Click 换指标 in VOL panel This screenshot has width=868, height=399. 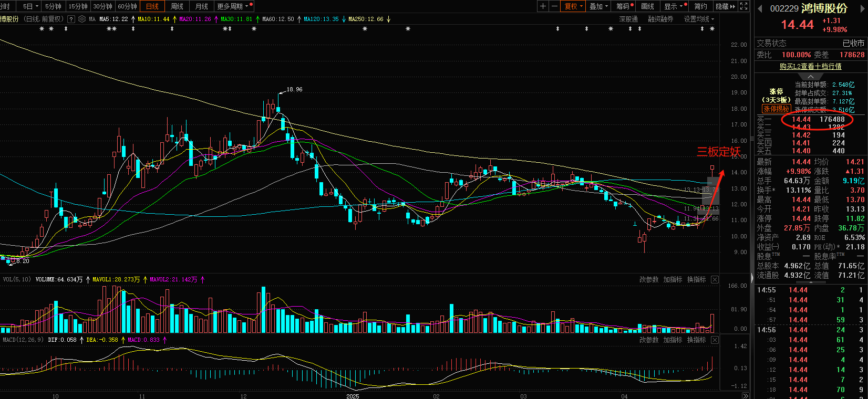[x=696, y=279]
